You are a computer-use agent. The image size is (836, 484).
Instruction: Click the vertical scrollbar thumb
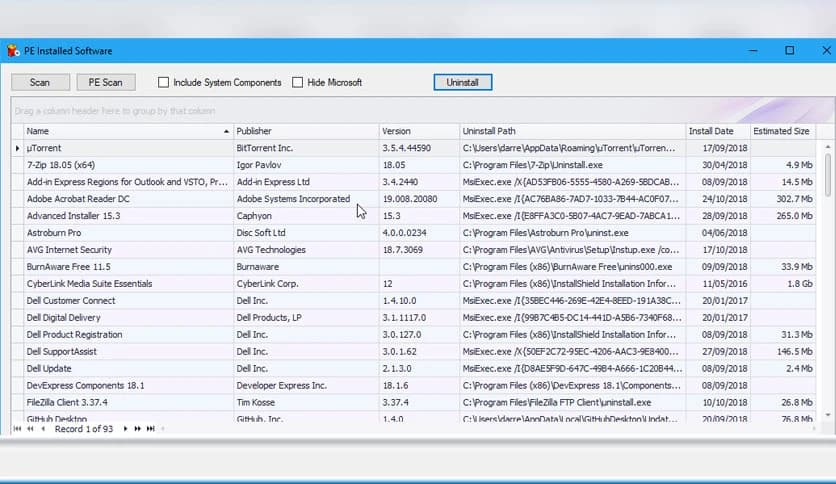(x=827, y=175)
